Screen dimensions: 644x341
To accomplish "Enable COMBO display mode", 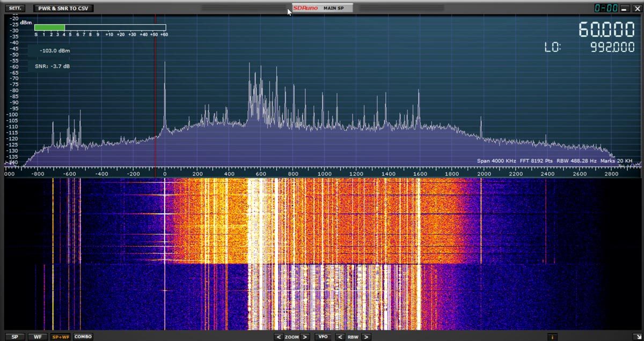I will pos(83,337).
